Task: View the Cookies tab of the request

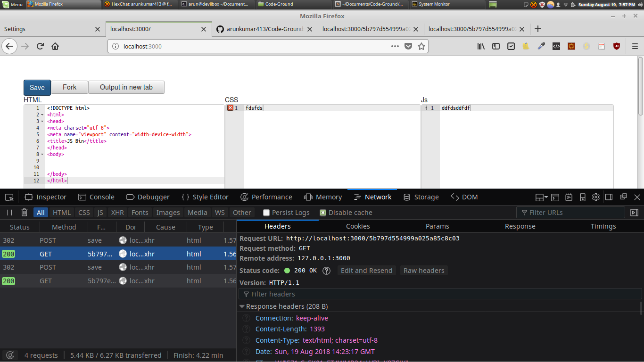Action: 358,226
